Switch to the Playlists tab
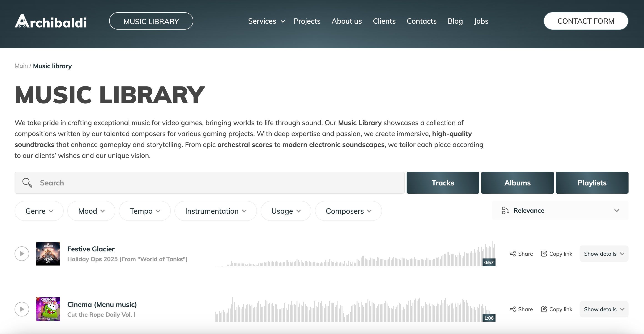Screen dimensions: 644x334 point(592,183)
